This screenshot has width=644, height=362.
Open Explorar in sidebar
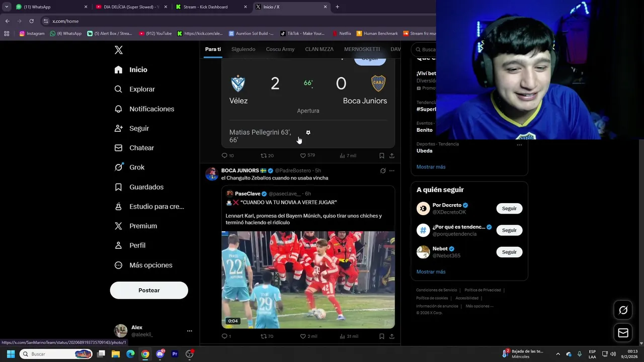click(135, 89)
